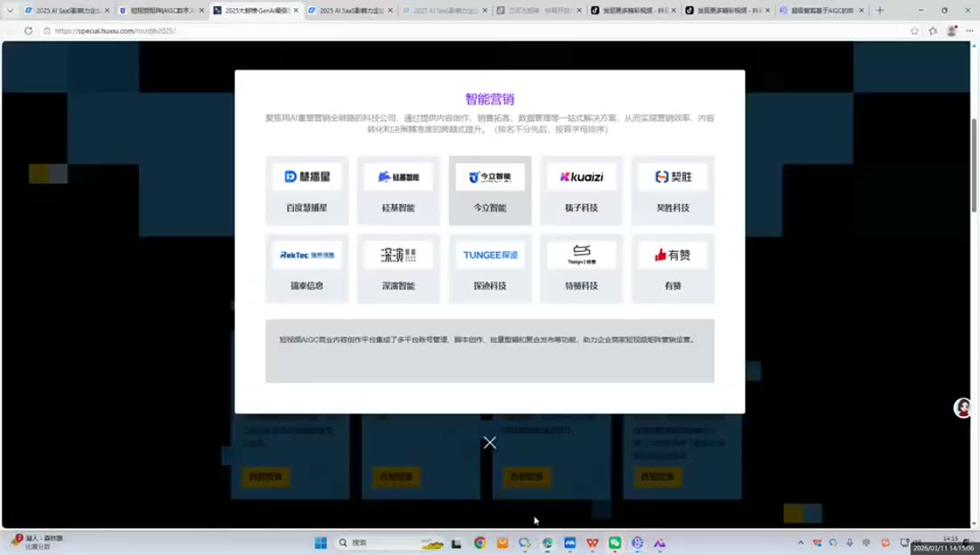This screenshot has height=555, width=980.
Task: Grab the page vertical scrollbar thumb
Action: pyautogui.click(x=973, y=165)
